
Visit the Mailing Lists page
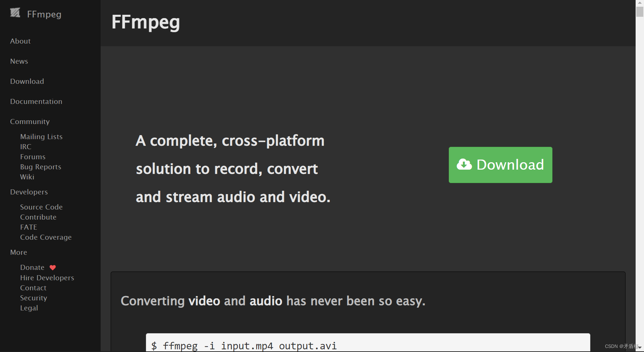(x=41, y=136)
